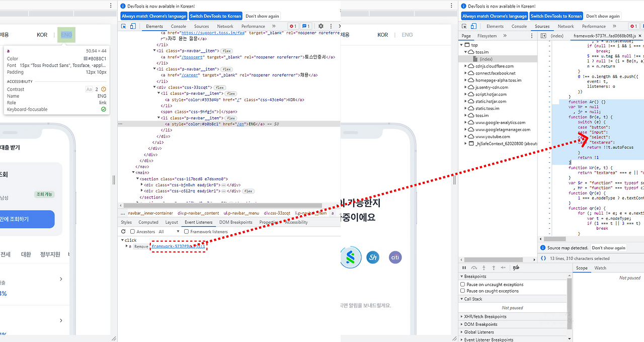Hide the Sources navigator sidebar
The width and height of the screenshot is (644, 342).
click(543, 36)
